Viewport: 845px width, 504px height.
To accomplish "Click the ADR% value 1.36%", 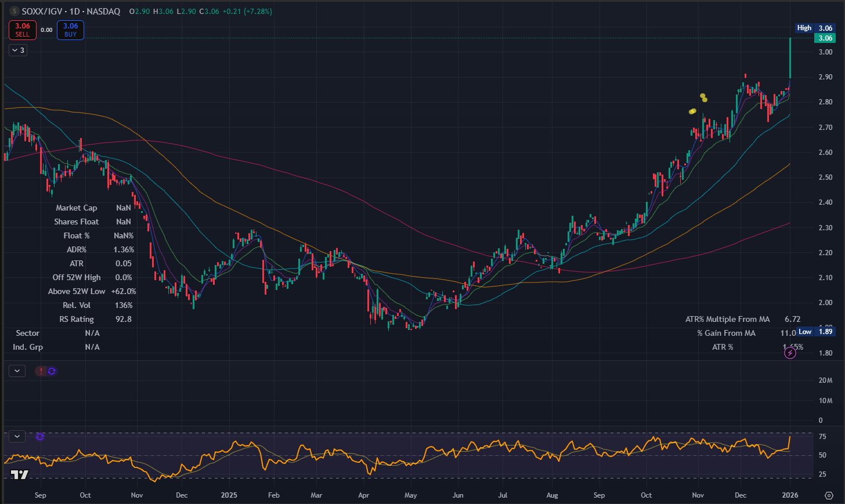I will (124, 249).
